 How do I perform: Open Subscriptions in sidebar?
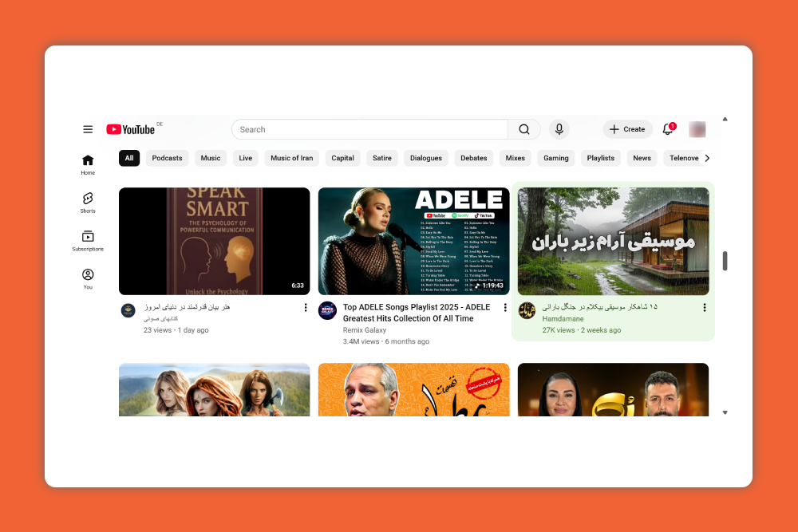[x=88, y=241]
